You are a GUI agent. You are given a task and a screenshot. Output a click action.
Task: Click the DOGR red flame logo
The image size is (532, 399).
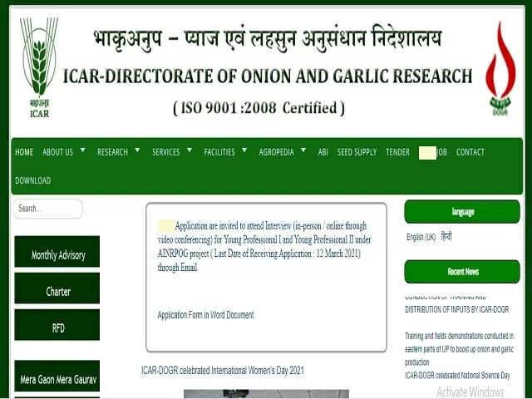(500, 69)
